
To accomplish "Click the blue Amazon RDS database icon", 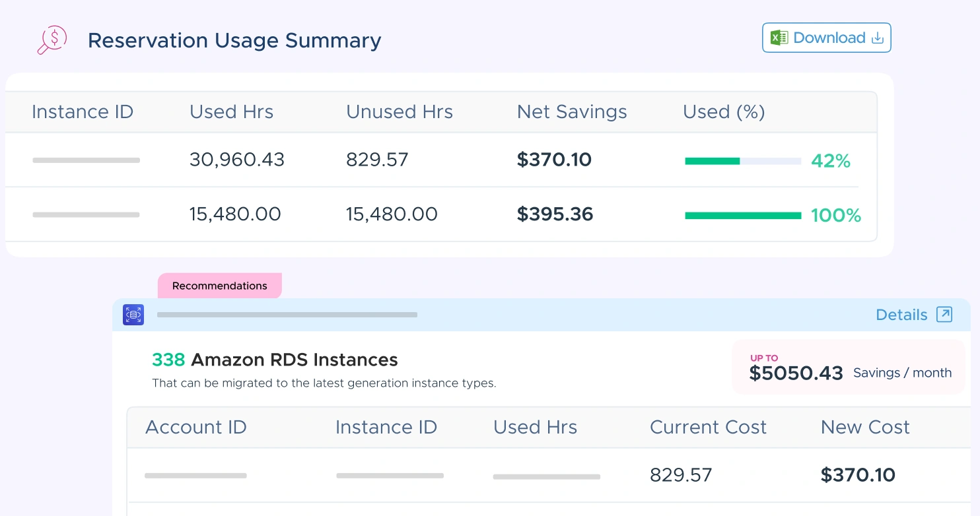I will pyautogui.click(x=133, y=315).
